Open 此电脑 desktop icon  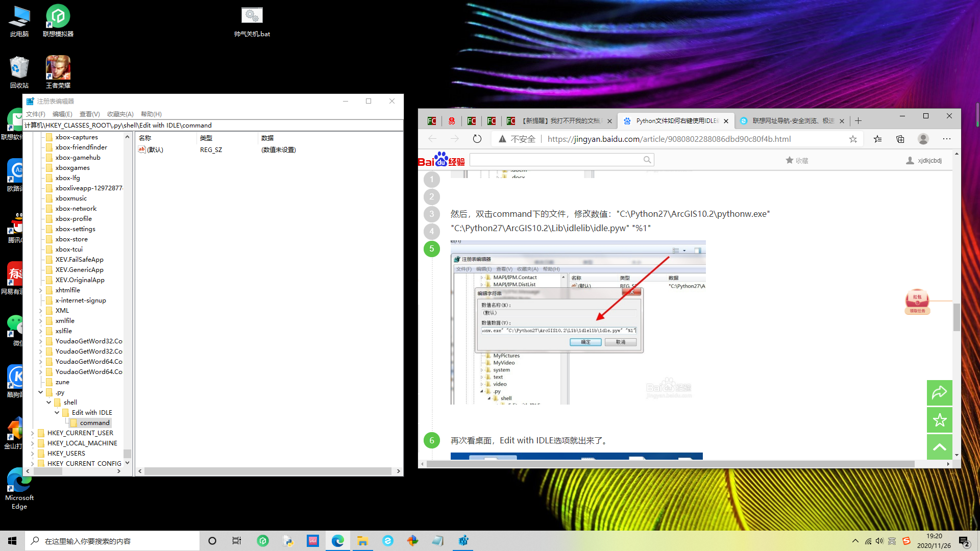19,21
